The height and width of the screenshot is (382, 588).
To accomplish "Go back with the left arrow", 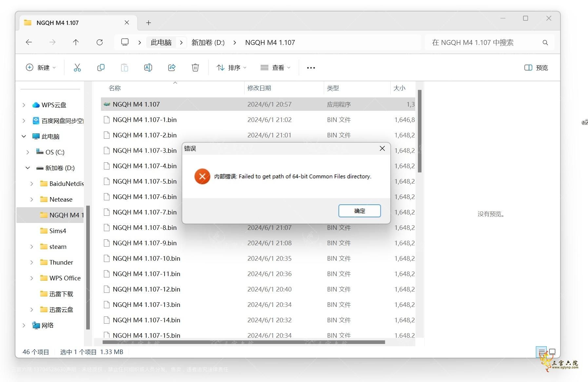I will [29, 42].
